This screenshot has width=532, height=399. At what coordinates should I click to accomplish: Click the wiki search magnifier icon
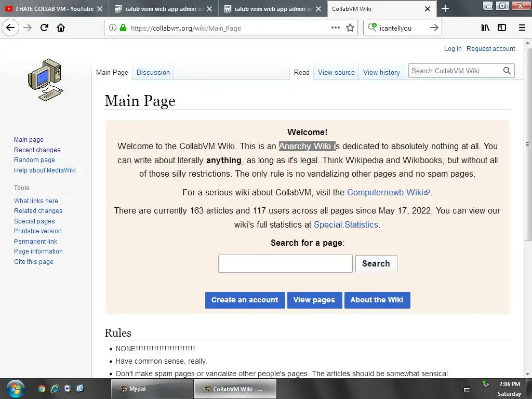pos(507,71)
